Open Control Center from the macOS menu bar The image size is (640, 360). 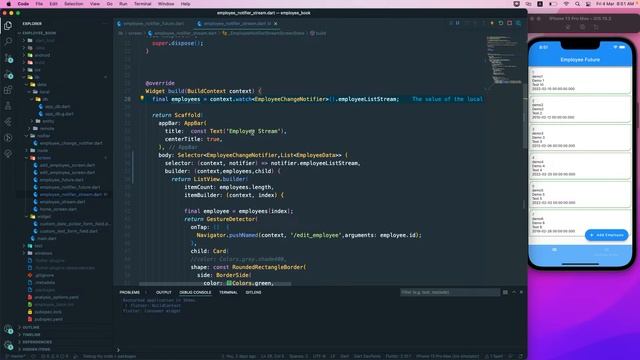click(x=588, y=4)
